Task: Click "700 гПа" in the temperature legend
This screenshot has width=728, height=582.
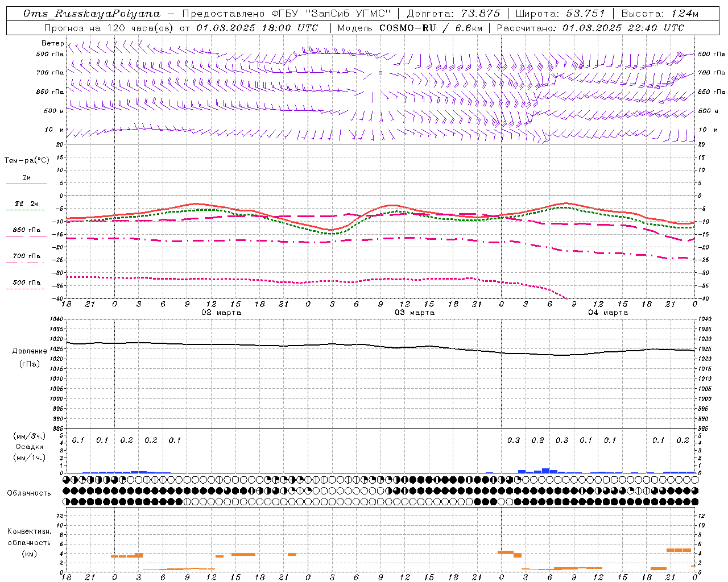Action: [x=27, y=256]
